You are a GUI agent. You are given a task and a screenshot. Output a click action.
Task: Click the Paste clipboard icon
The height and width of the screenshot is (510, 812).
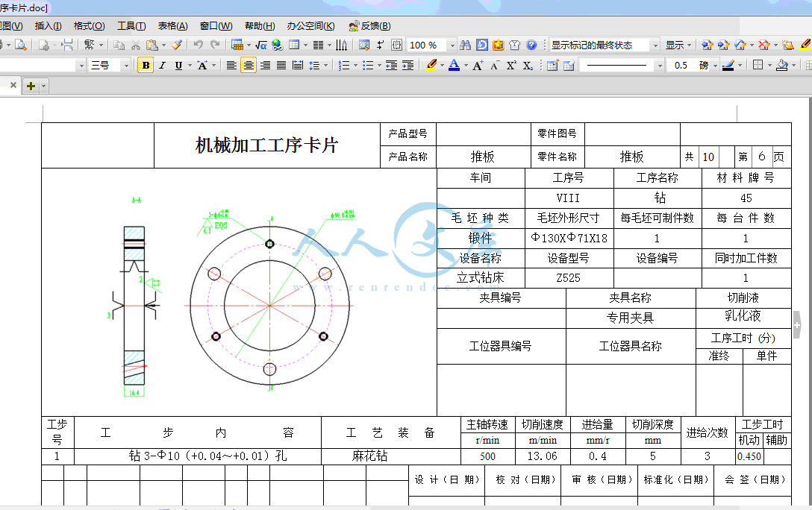[x=152, y=45]
